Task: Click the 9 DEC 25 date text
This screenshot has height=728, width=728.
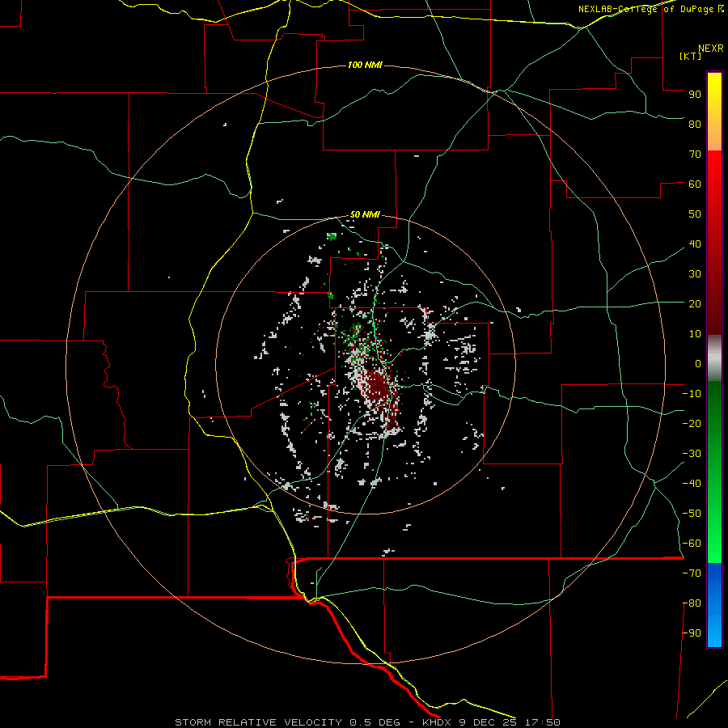Action: (487, 722)
